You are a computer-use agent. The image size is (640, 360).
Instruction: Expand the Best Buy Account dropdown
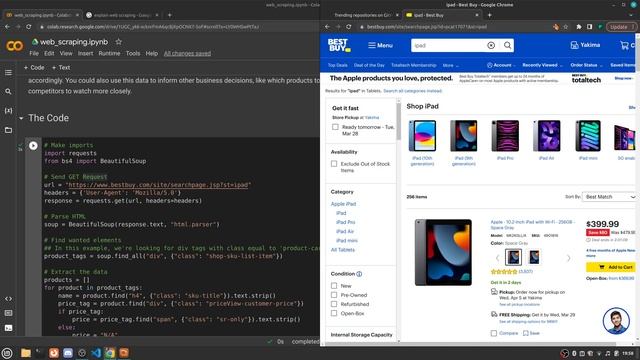501,65
